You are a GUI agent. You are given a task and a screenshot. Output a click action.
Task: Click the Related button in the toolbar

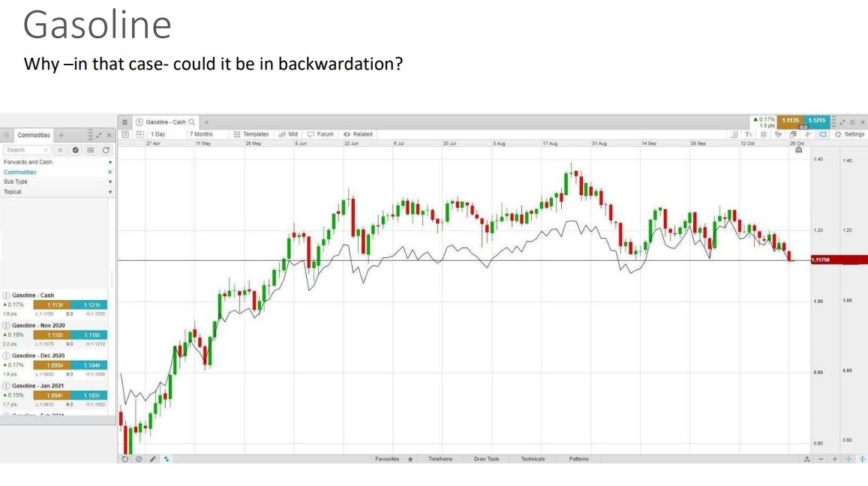pos(359,133)
